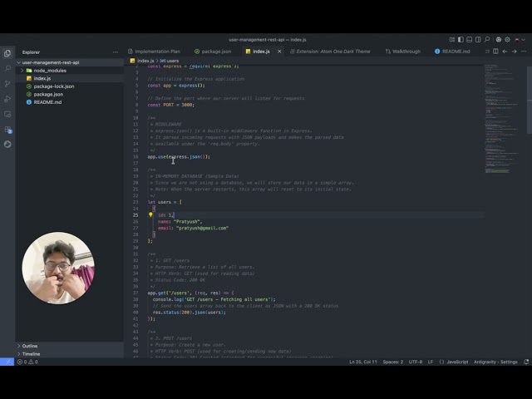Close the index.js tab

tap(279, 52)
